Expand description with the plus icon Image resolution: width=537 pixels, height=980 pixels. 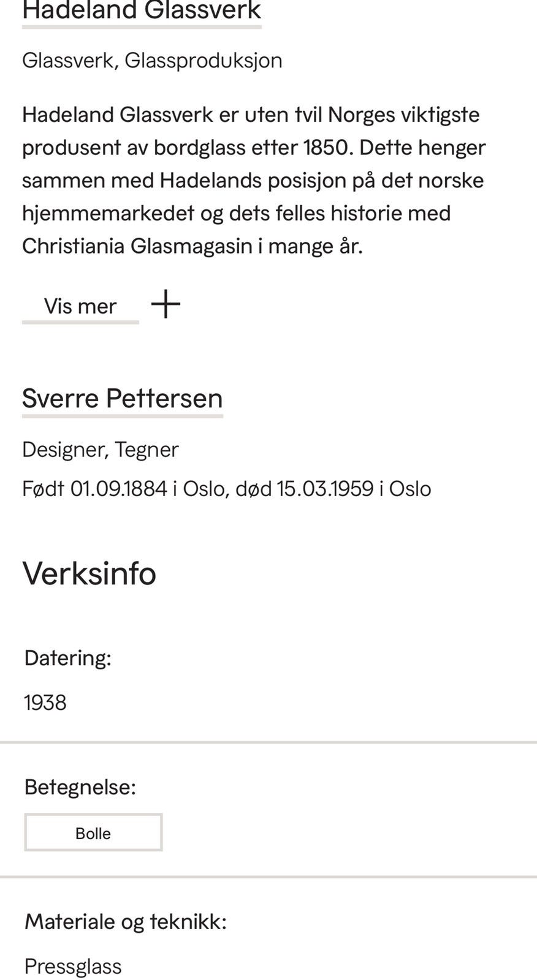[x=166, y=304]
